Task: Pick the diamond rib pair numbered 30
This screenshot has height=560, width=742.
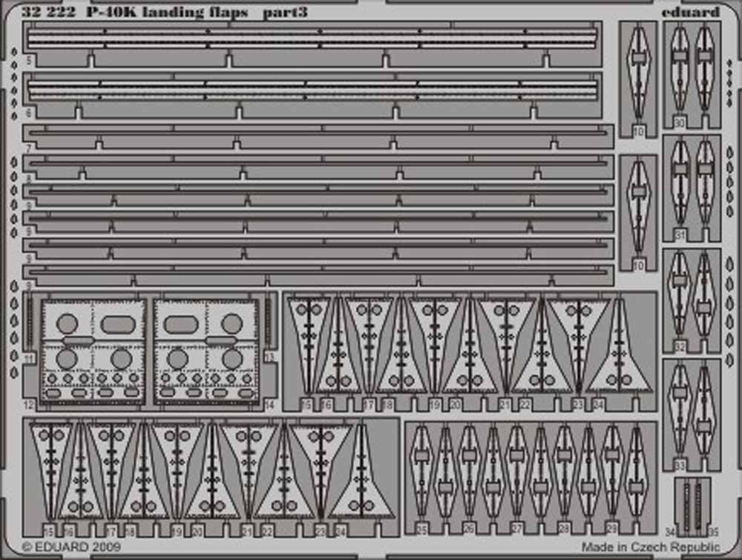Action: pos(692,70)
